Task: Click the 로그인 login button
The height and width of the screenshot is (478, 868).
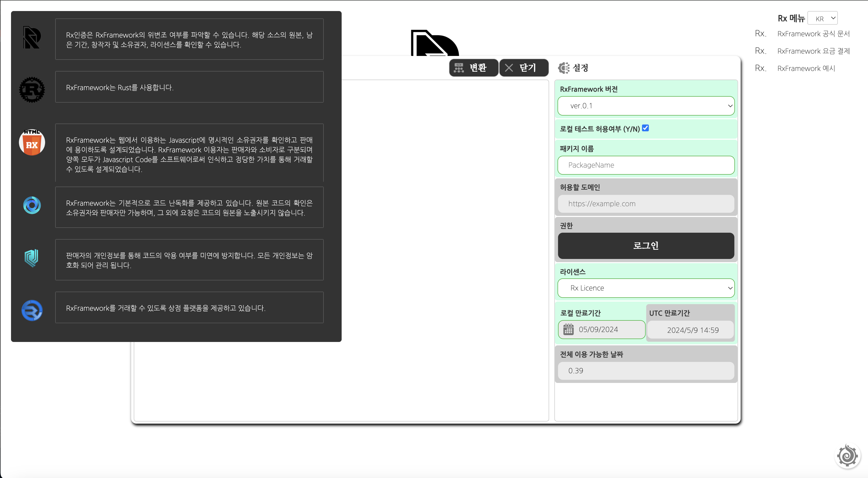Action: pyautogui.click(x=646, y=246)
